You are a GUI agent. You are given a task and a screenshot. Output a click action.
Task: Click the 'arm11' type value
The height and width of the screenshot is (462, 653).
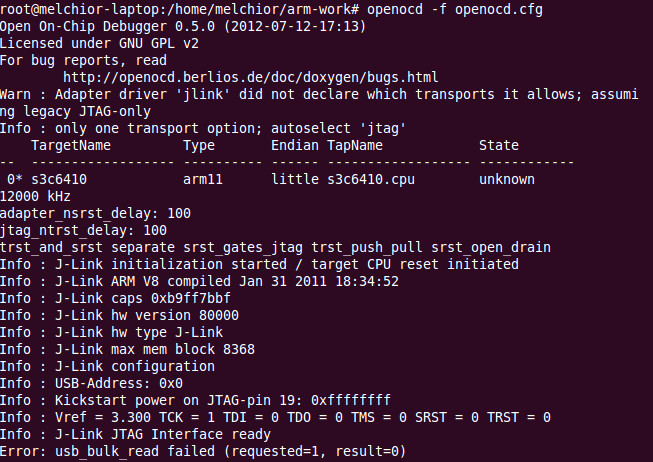tap(203, 179)
